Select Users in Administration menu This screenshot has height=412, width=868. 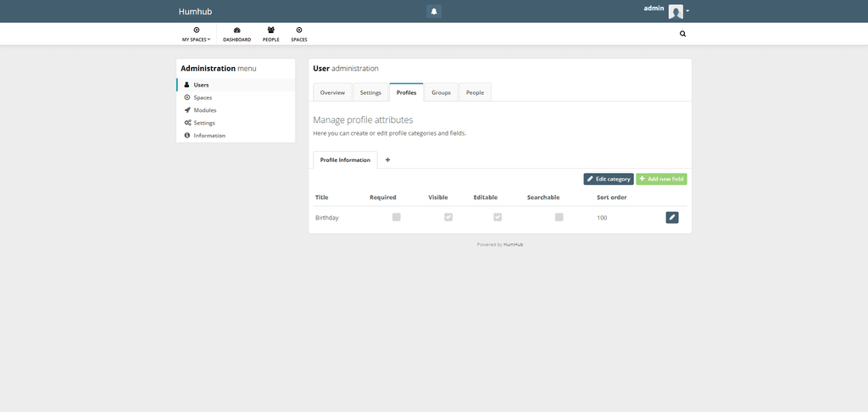point(236,85)
